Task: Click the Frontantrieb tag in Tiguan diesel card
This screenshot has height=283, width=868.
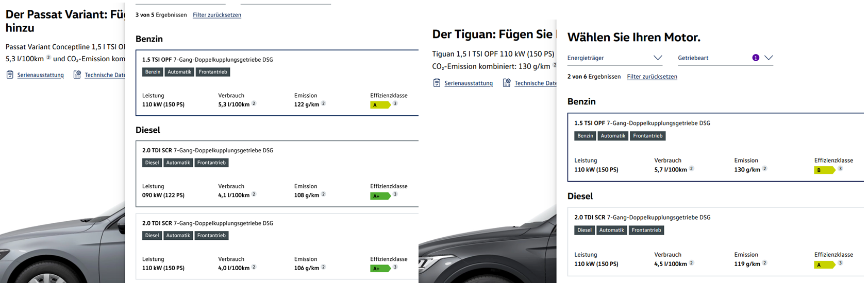Action: coord(646,230)
